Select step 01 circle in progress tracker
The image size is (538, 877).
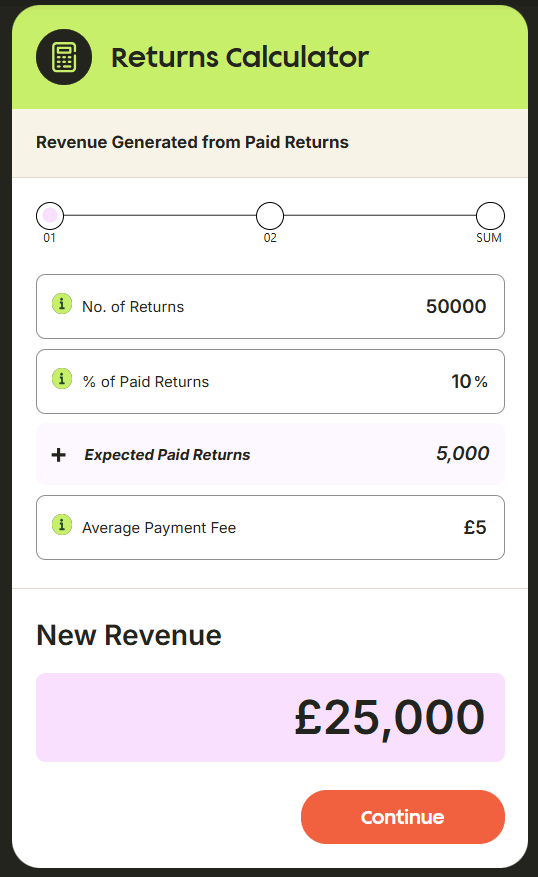(x=50, y=216)
